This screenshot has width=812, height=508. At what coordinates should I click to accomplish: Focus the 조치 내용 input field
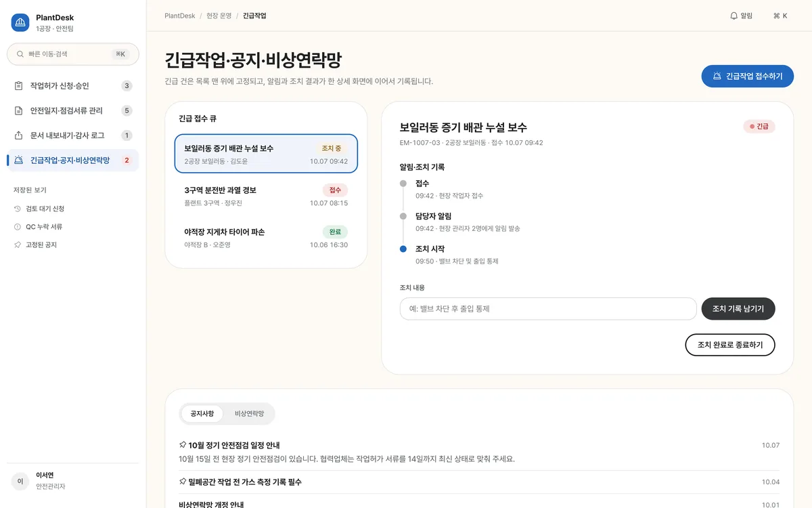coord(548,309)
